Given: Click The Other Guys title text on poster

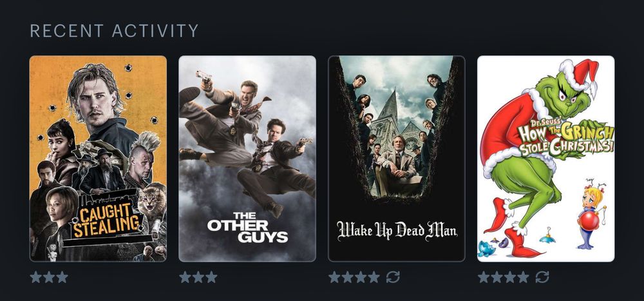Looking at the screenshot, I should [248, 227].
